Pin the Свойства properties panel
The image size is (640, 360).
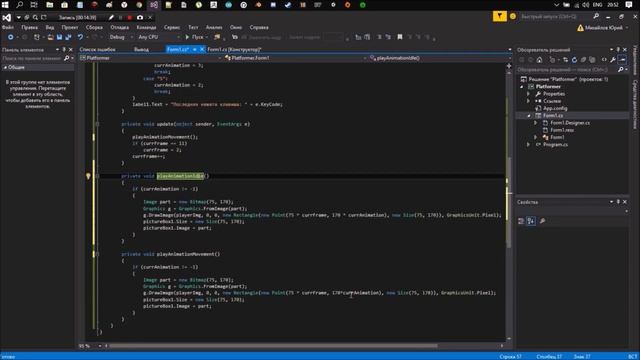point(618,202)
